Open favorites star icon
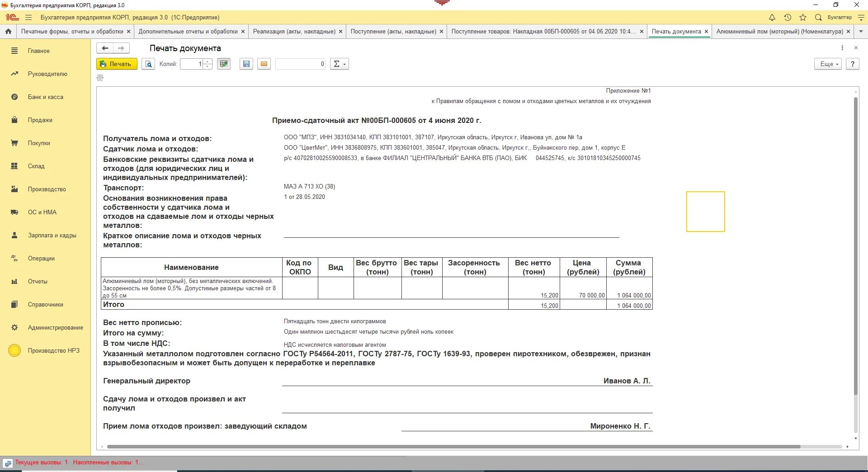The width and height of the screenshot is (868, 472). (x=803, y=17)
